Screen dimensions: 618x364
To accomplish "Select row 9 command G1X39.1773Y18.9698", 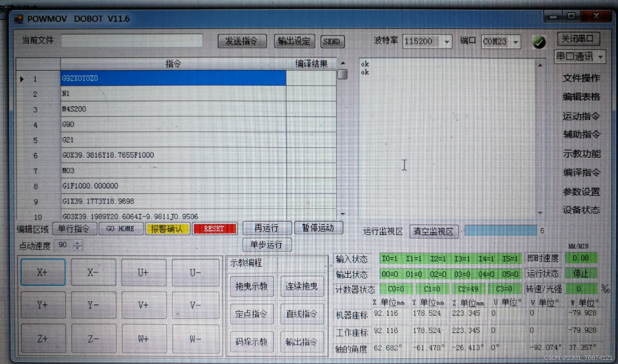I will pos(173,201).
